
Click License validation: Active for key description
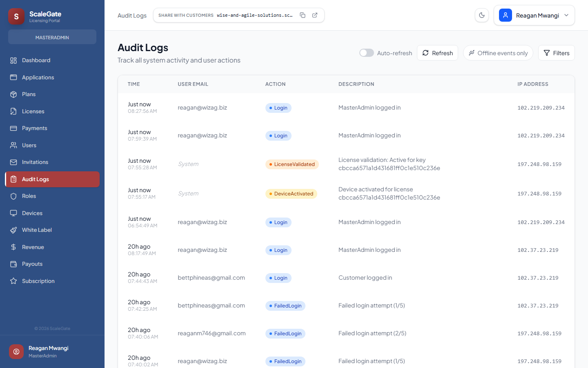(x=389, y=164)
